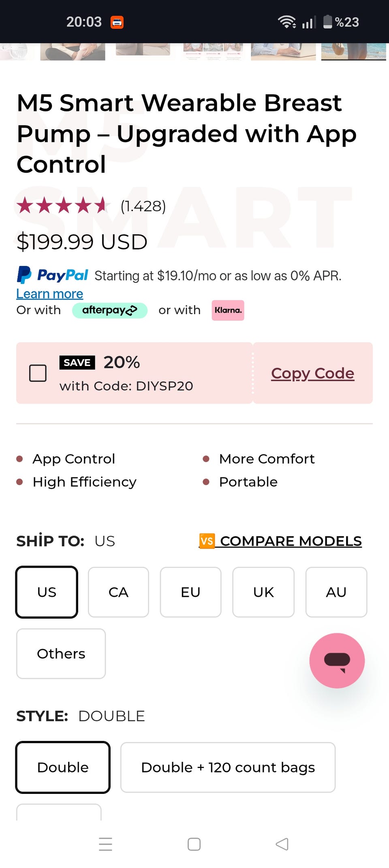Tap the beach product thumbnail
This screenshot has height=868, width=389.
(x=353, y=52)
